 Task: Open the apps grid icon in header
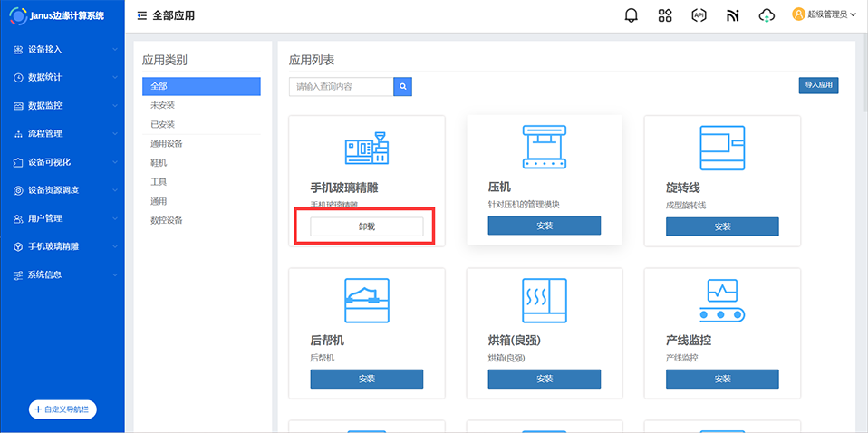click(665, 15)
